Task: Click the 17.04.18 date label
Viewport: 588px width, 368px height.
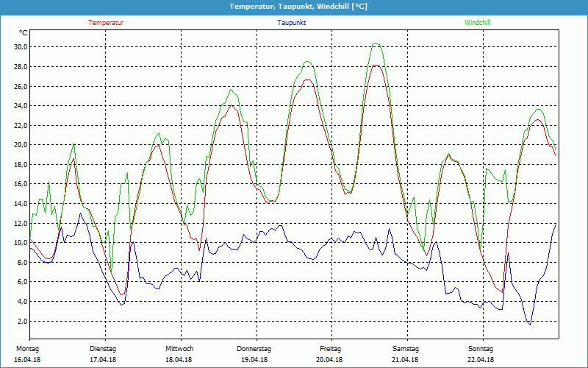Action: (x=103, y=360)
